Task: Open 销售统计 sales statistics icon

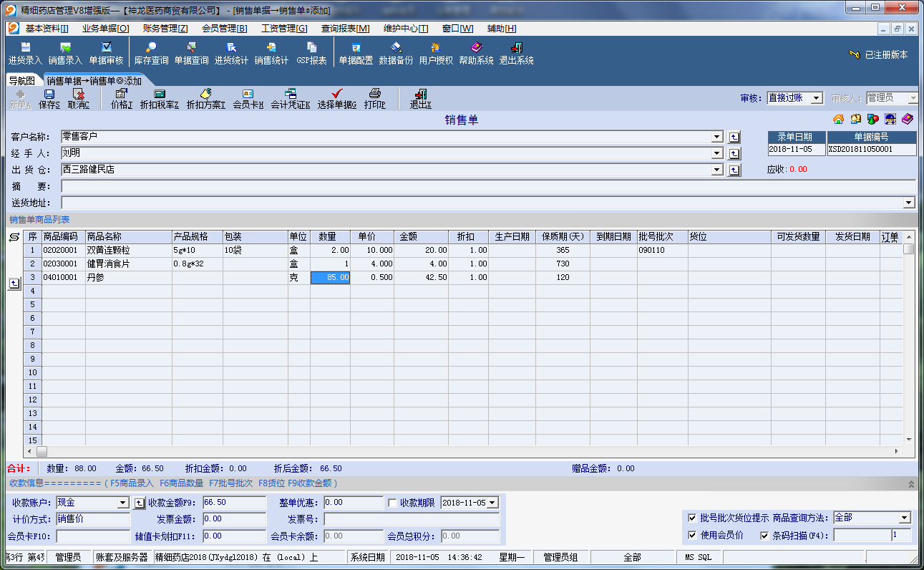Action: click(x=271, y=54)
